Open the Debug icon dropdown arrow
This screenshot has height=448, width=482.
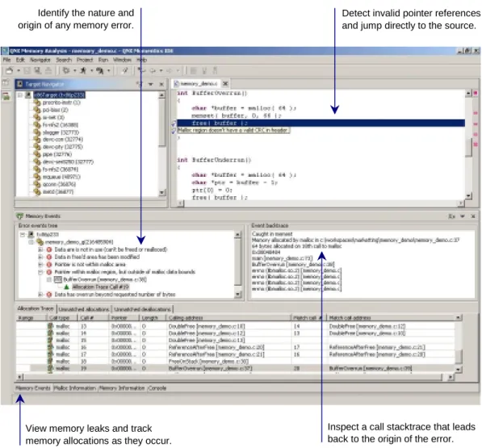tap(75, 71)
